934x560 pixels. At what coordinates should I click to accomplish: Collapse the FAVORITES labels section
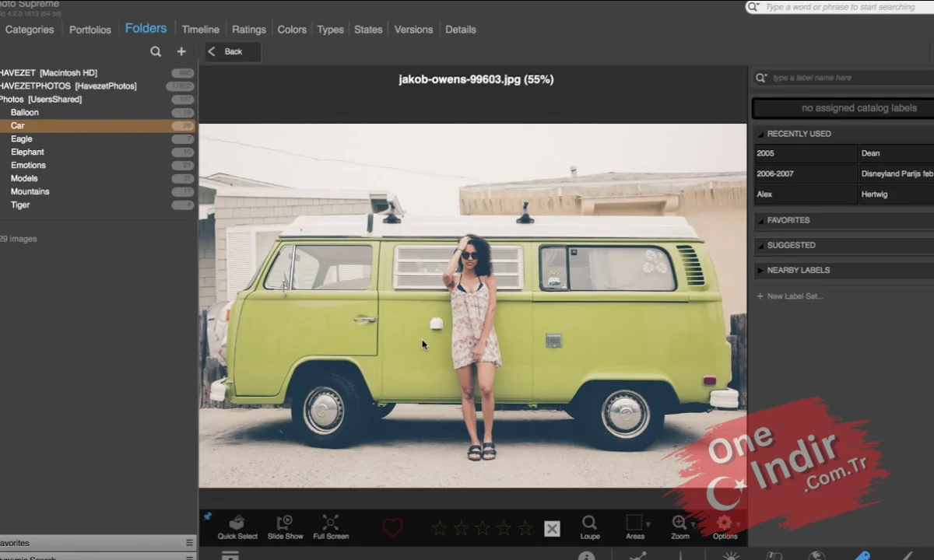844,220
